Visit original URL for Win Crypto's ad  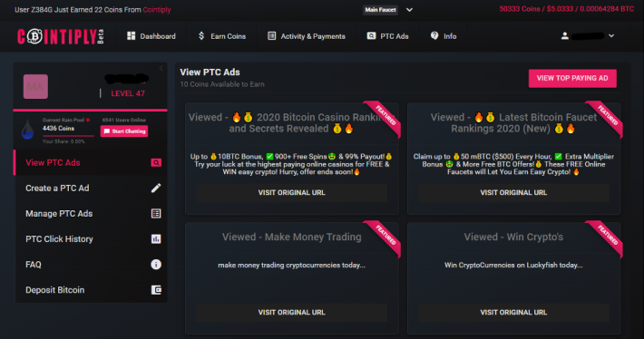(513, 313)
